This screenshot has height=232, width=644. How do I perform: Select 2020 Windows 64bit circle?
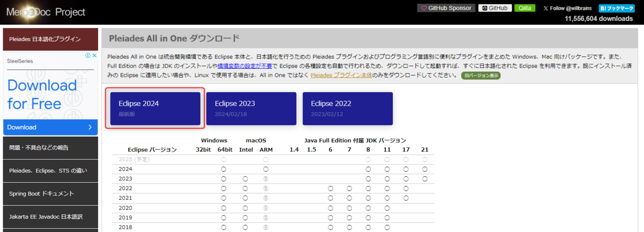pos(223,208)
